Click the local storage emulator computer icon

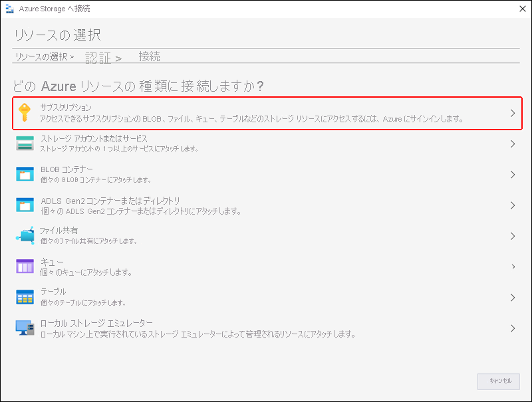coord(25,328)
